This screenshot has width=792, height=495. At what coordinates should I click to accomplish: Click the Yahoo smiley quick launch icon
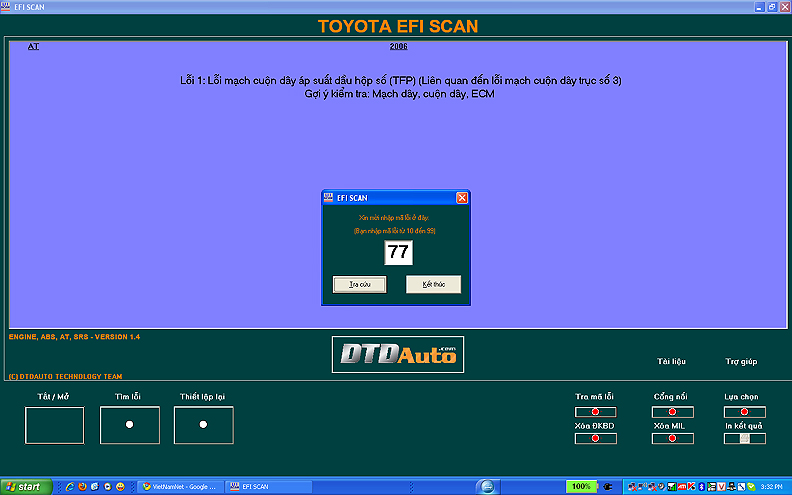(x=120, y=486)
